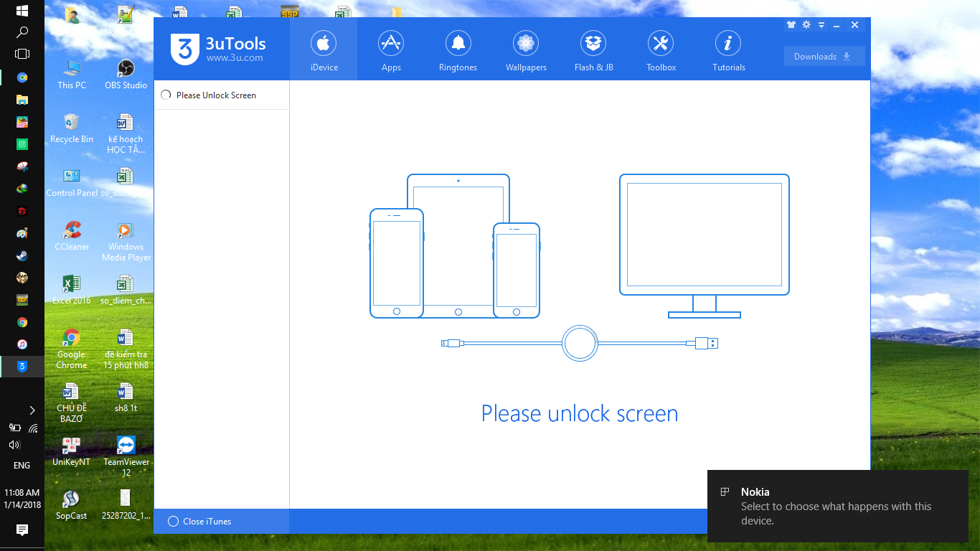Open the Action Center notifications
The height and width of the screenshot is (551, 980).
(x=22, y=530)
